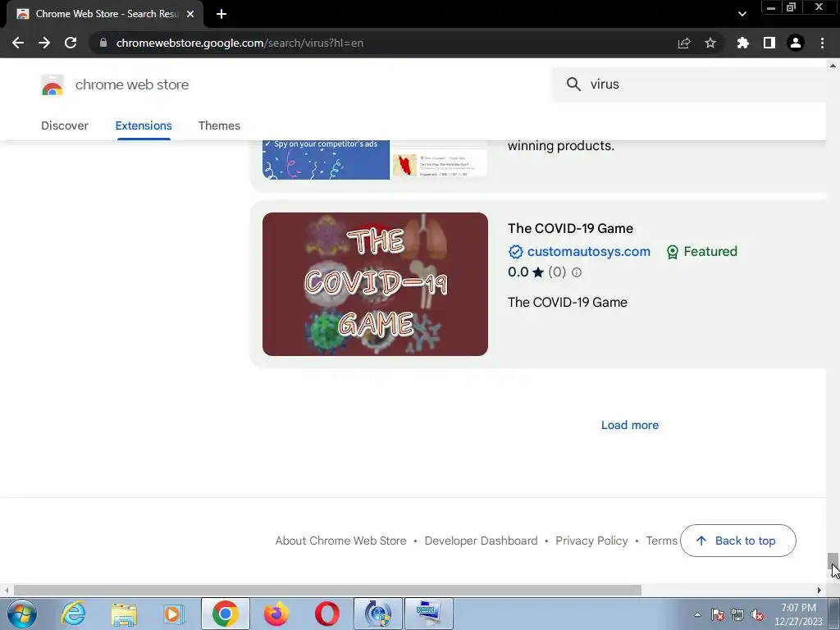Show hidden system tray icons
The width and height of the screenshot is (840, 630).
click(697, 614)
